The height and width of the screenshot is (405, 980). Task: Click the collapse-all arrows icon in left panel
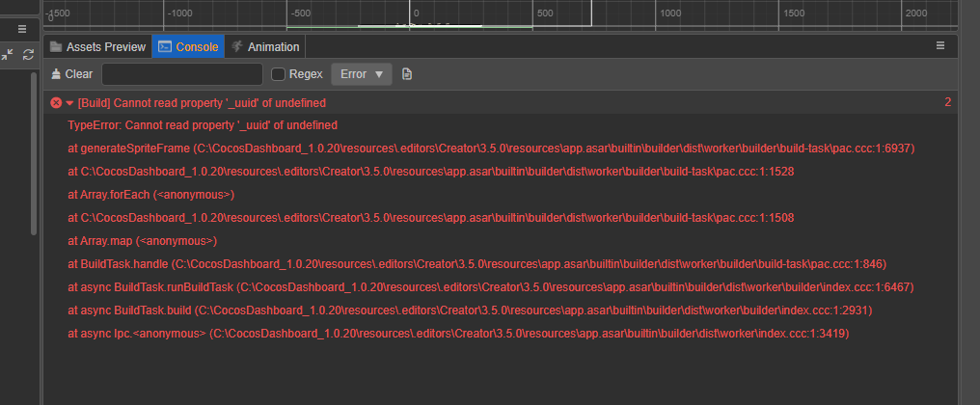tap(7, 54)
